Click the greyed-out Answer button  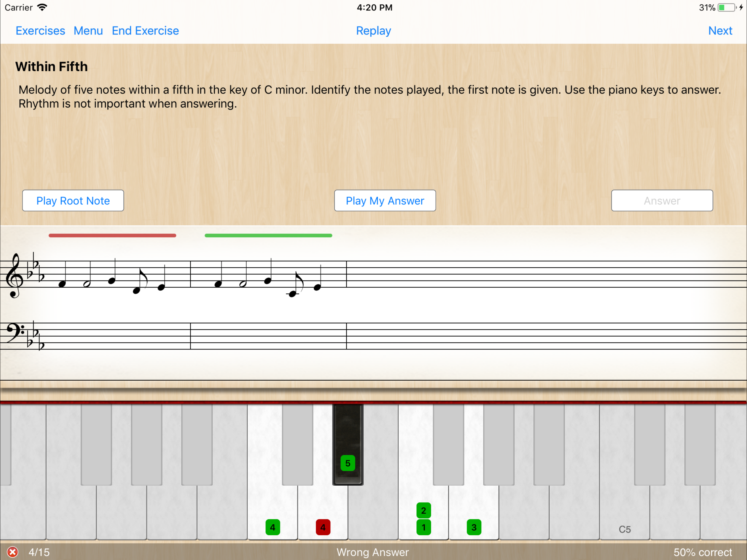662,201
